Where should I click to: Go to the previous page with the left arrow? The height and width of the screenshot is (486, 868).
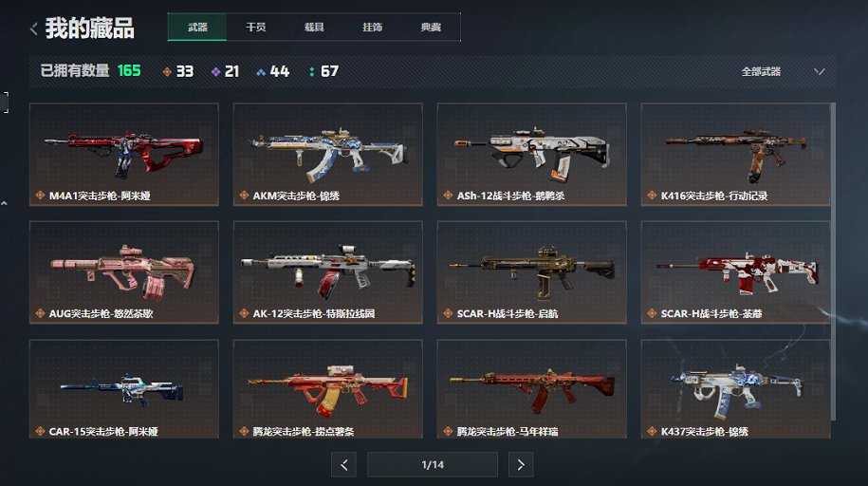pyautogui.click(x=343, y=465)
